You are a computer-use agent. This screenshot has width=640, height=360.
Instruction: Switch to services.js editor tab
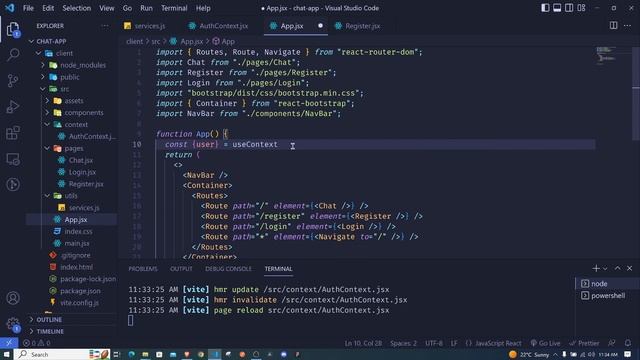coord(145,26)
